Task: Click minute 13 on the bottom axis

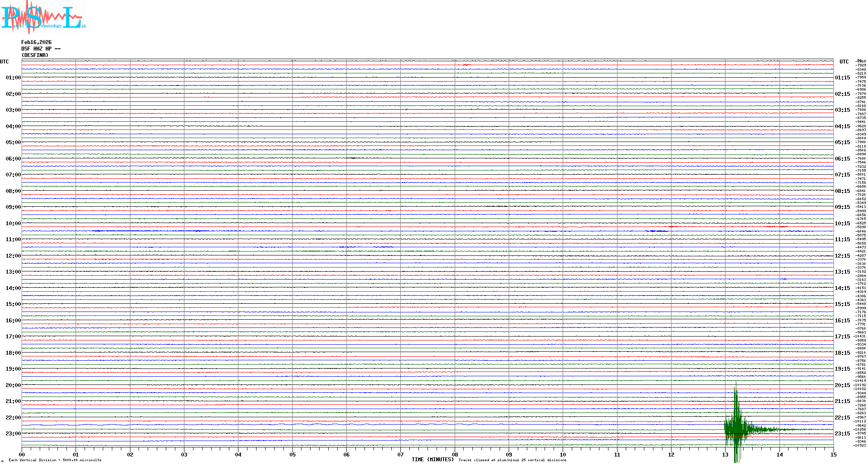Action: coord(725,454)
